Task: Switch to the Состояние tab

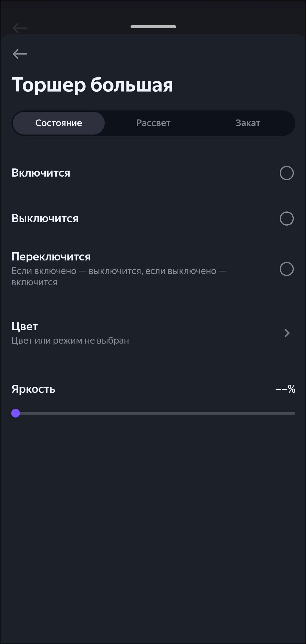Action: (59, 123)
